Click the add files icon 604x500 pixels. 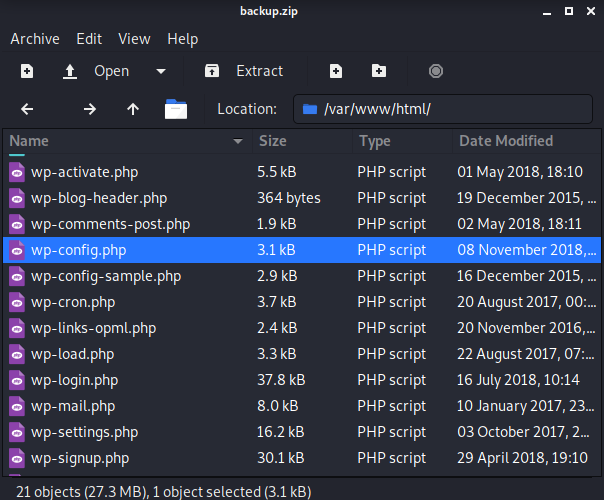[x=336, y=71]
